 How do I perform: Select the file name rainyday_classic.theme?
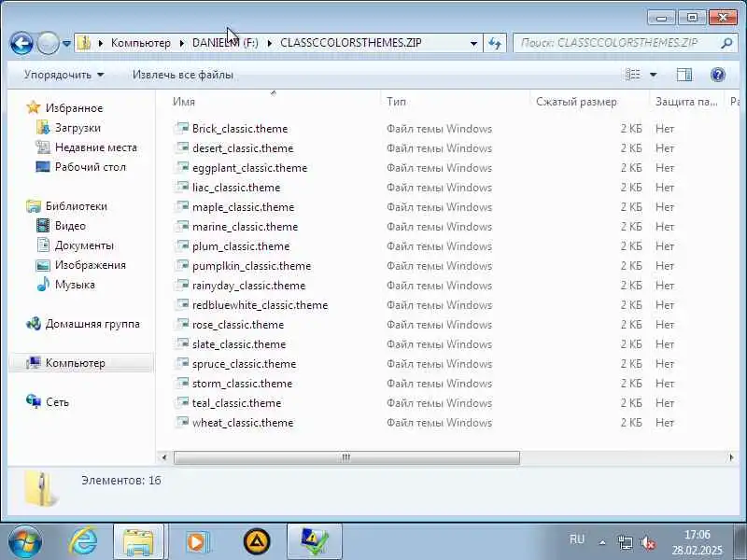coord(248,286)
